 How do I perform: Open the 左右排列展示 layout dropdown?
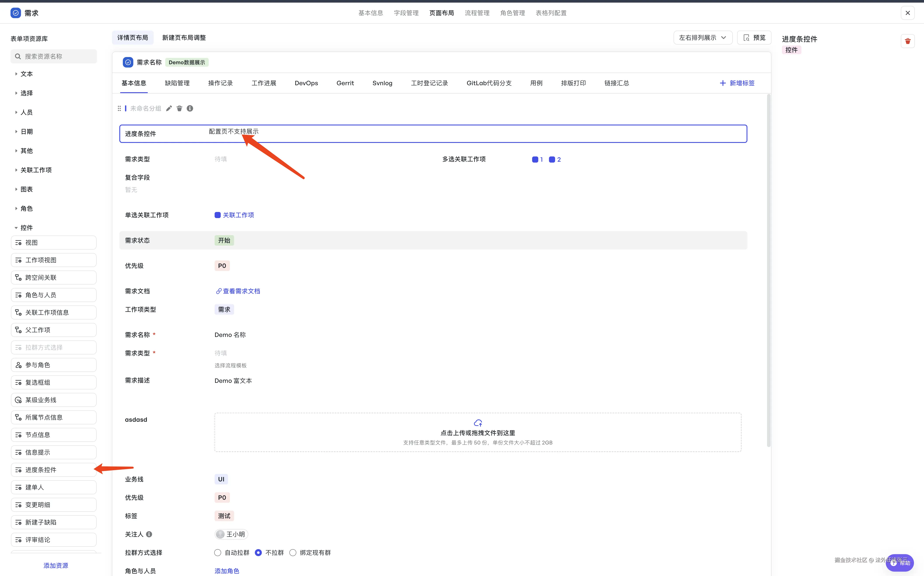[x=703, y=38]
